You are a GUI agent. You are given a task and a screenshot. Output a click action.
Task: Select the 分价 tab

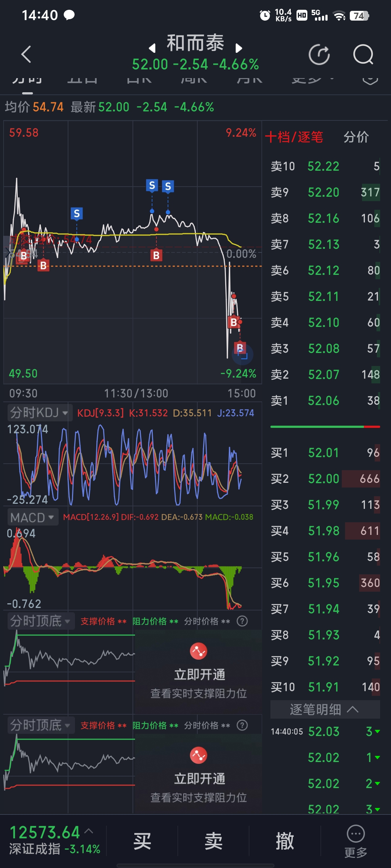(x=356, y=137)
